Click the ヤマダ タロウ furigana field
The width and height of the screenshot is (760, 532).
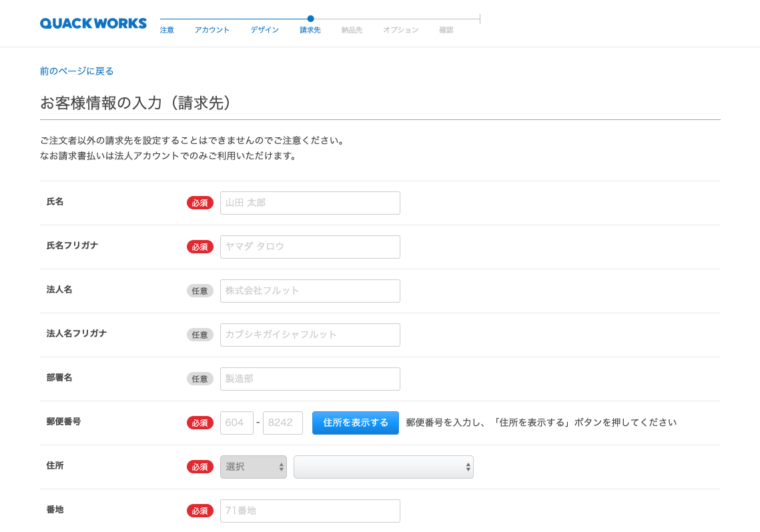(310, 247)
